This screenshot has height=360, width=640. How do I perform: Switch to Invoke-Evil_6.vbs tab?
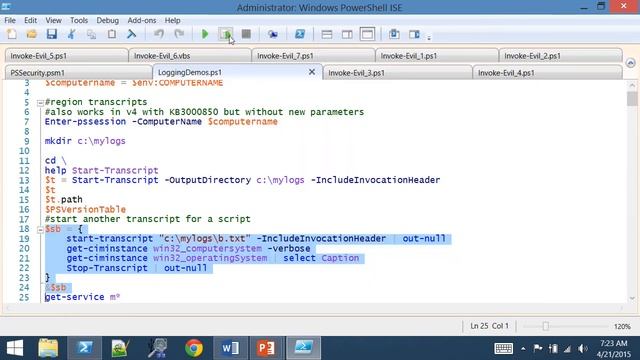point(190,56)
